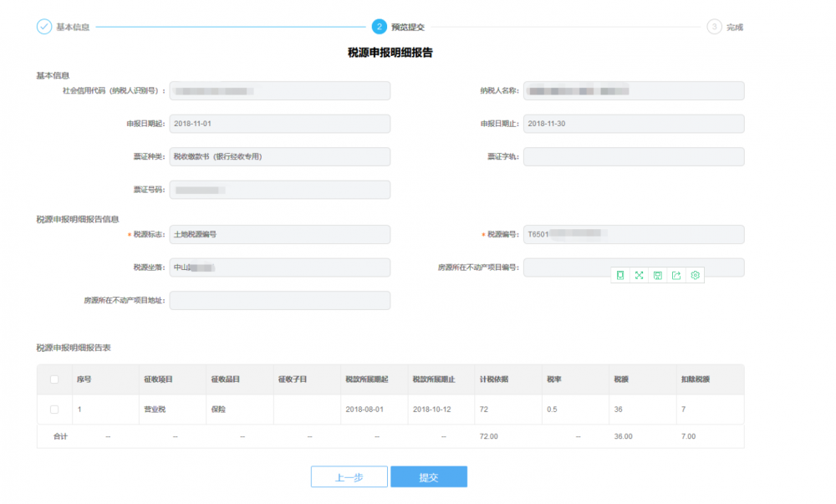Click the blue 提交 submit button
836x504 pixels.
(428, 477)
